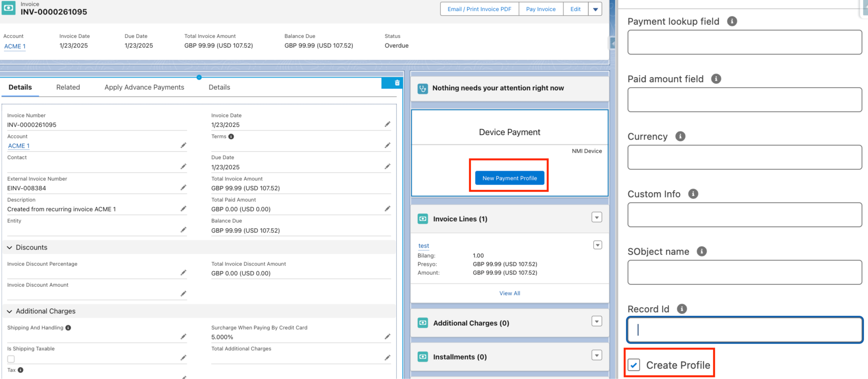
Task: Edit the Description field via pencil icon
Action: click(x=183, y=209)
